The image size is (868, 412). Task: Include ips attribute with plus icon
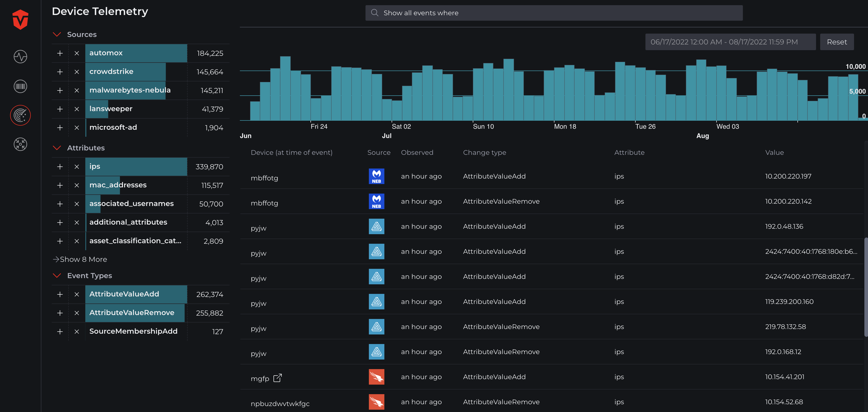pyautogui.click(x=60, y=167)
